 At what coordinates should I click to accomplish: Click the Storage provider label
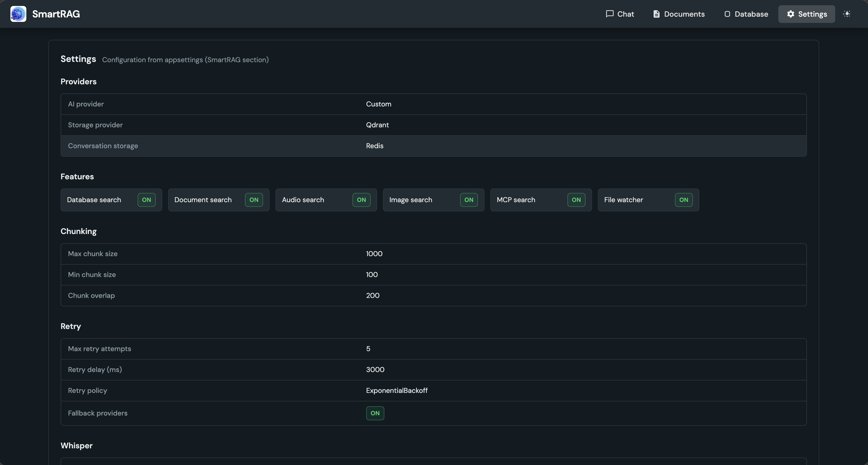95,125
